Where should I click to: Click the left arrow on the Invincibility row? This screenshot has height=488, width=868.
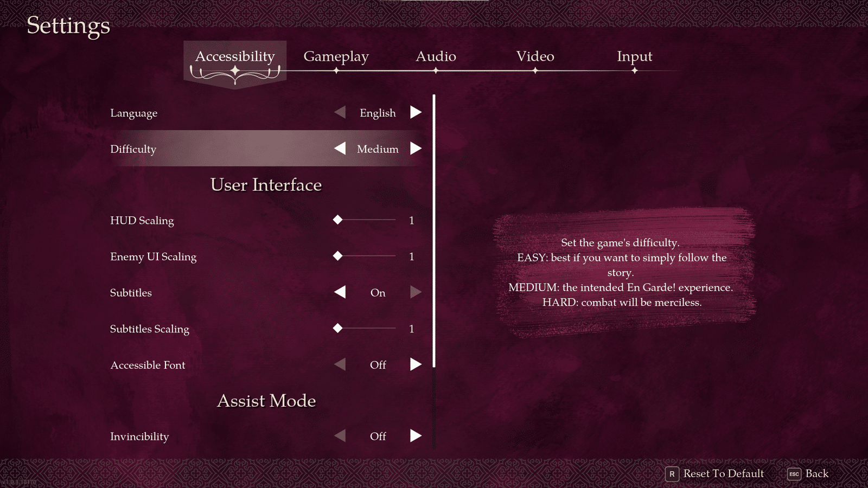[340, 436]
